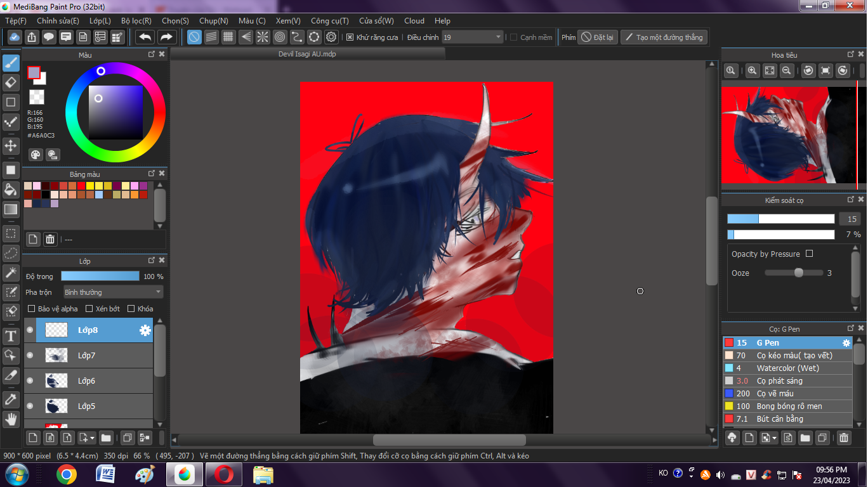Viewport: 868px width, 487px height.
Task: Open settings gear for G Pen brush
Action: point(846,343)
